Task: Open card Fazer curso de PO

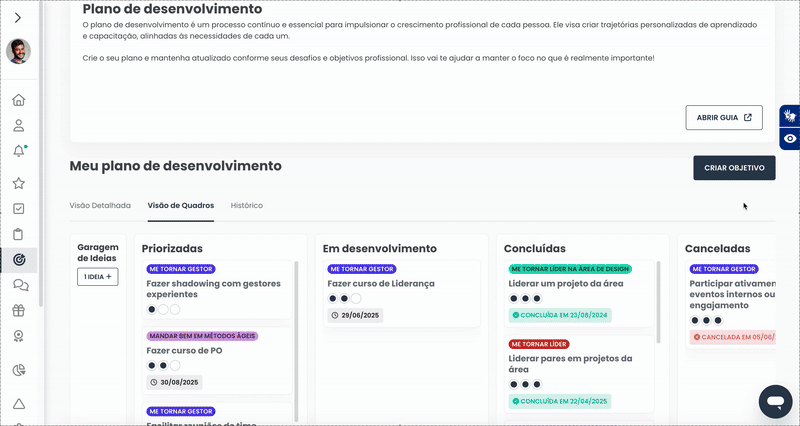Action: (x=217, y=361)
